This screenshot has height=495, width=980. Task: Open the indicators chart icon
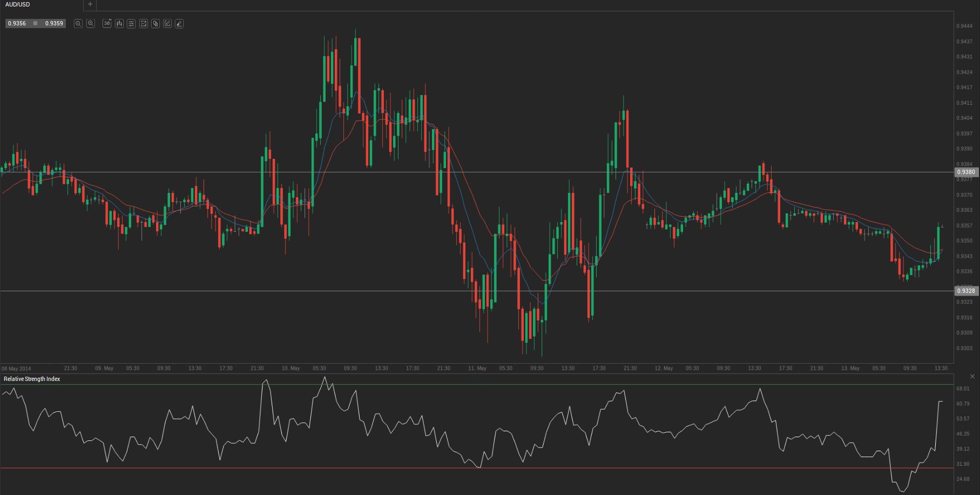click(144, 24)
